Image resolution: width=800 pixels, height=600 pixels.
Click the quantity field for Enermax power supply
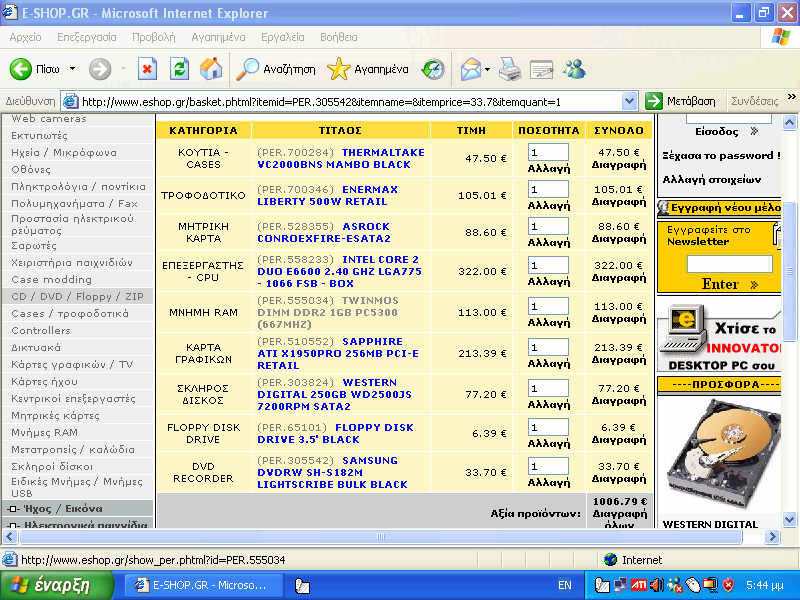[x=548, y=190]
